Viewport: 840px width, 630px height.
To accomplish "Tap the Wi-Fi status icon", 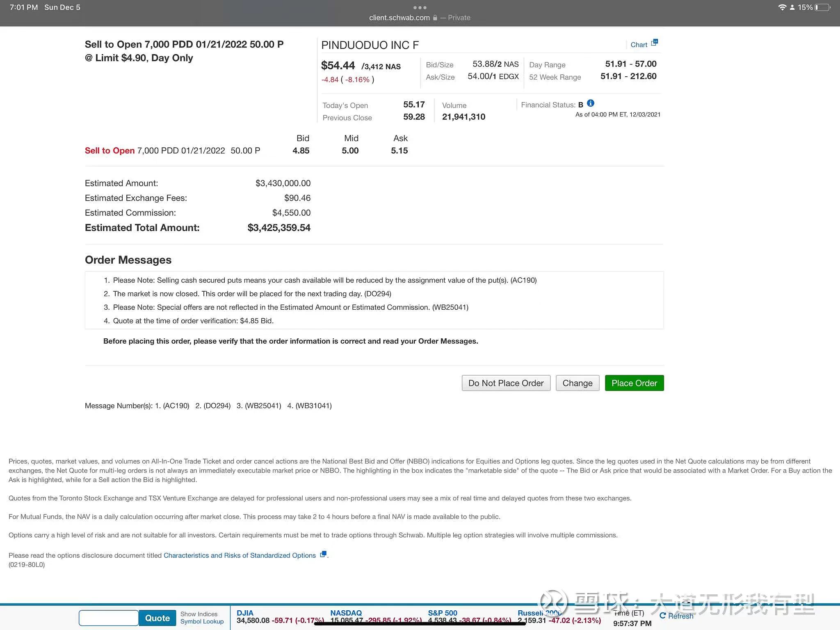I will click(x=782, y=7).
